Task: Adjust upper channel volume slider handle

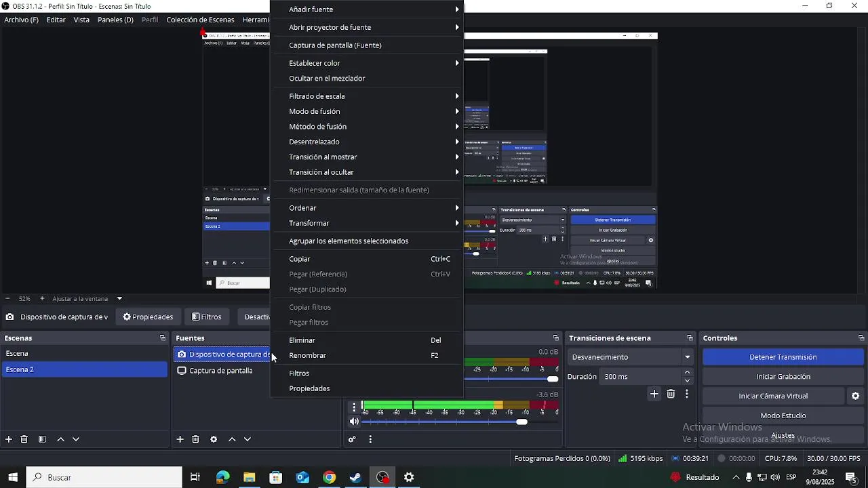Action: pyautogui.click(x=553, y=379)
